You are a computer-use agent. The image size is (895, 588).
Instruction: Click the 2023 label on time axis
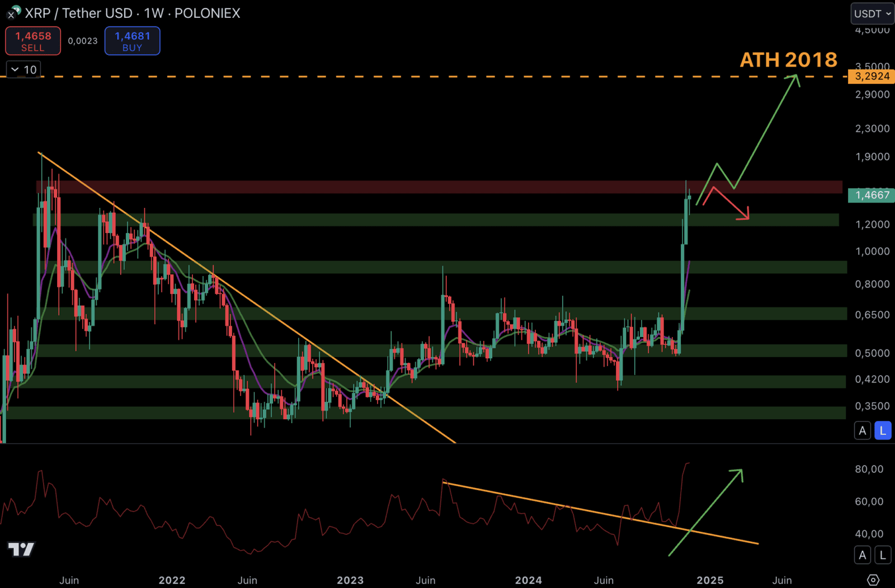point(350,580)
